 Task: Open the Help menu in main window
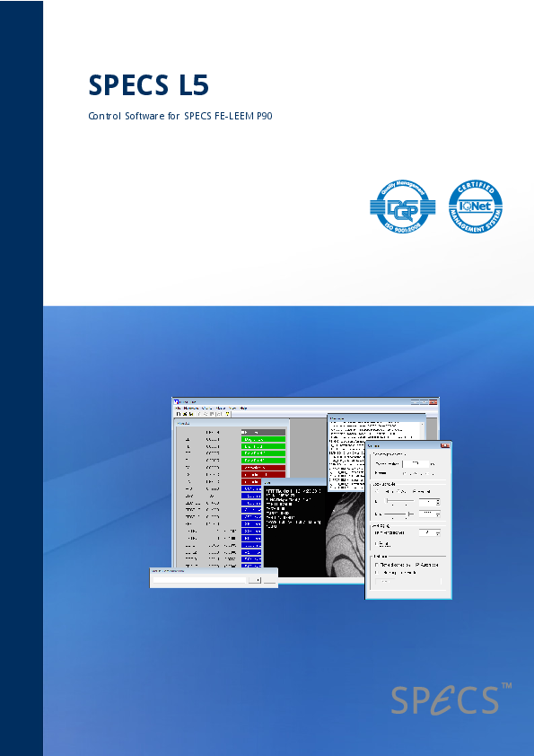tap(243, 409)
